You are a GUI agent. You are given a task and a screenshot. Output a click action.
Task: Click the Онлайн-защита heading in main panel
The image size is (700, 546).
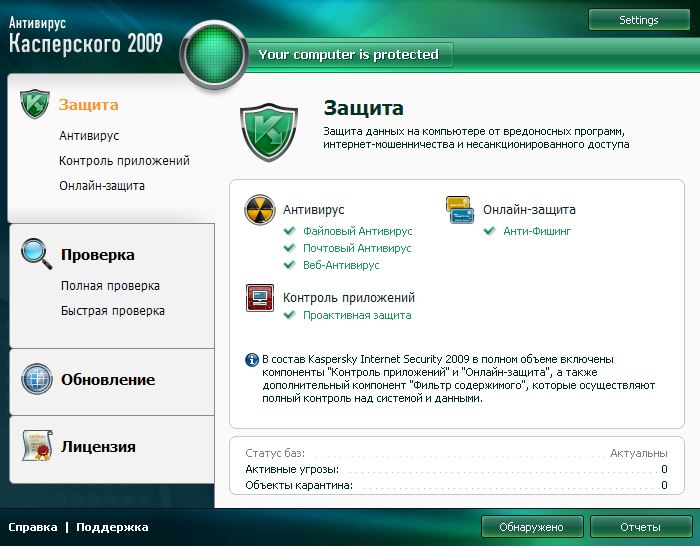[529, 210]
